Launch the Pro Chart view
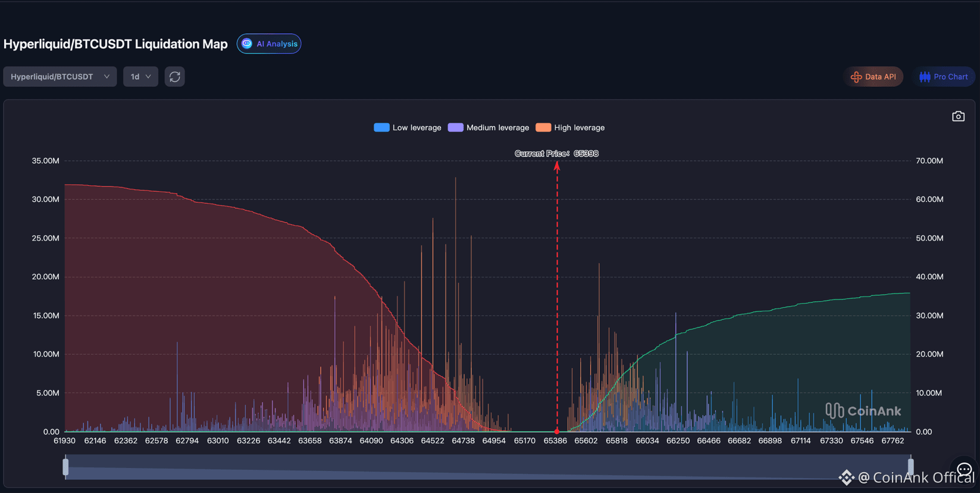Screen dimensions: 980x493 943,77
